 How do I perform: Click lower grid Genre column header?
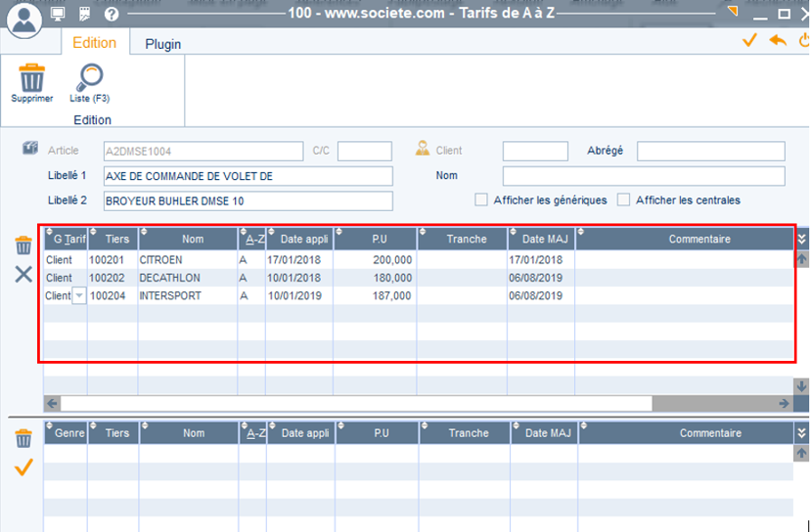[67, 433]
